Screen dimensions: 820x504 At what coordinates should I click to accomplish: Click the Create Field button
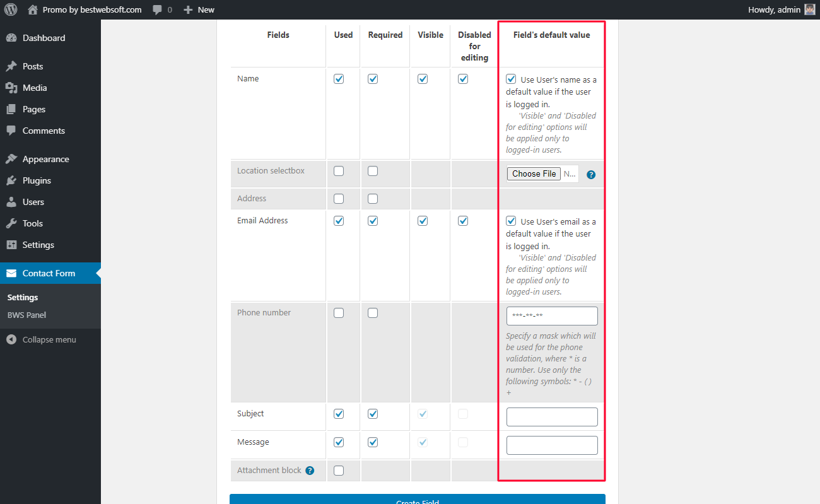point(418,499)
